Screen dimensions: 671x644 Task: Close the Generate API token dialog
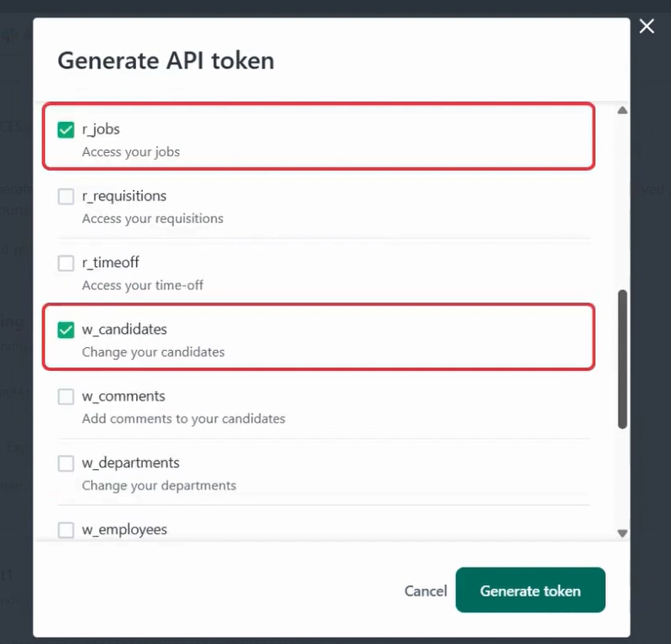[x=646, y=26]
